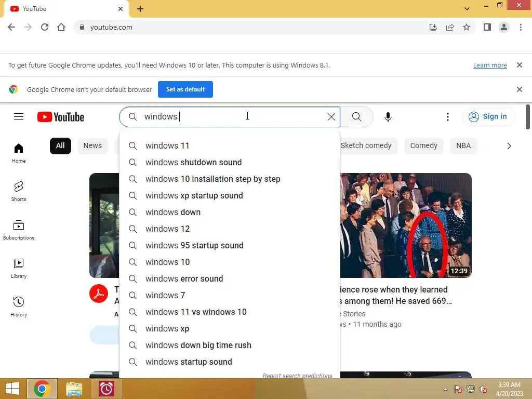Choose suggestion "windows 95 startup sound"
The image size is (532, 399).
tap(230, 245)
